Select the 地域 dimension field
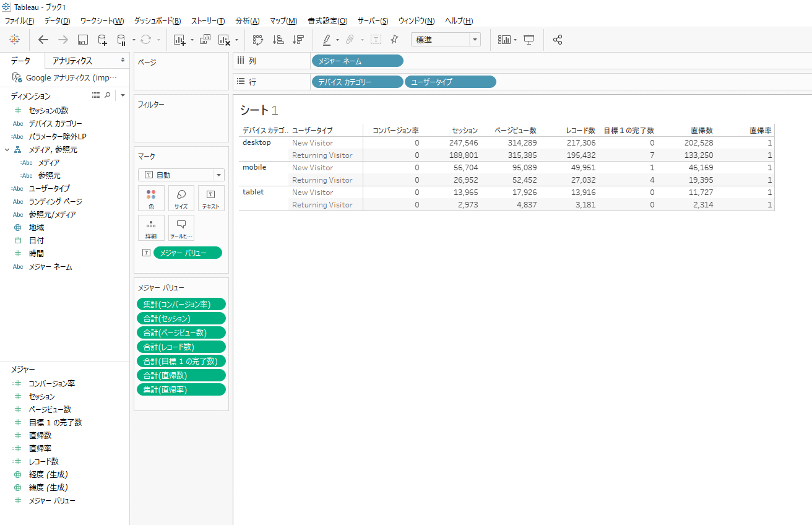 pos(36,227)
